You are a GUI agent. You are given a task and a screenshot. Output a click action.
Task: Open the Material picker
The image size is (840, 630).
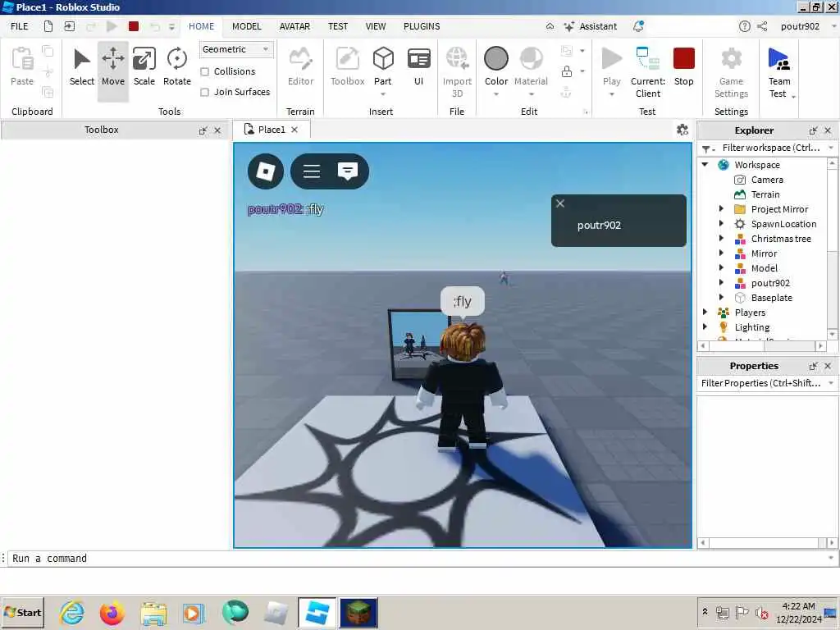(x=531, y=67)
